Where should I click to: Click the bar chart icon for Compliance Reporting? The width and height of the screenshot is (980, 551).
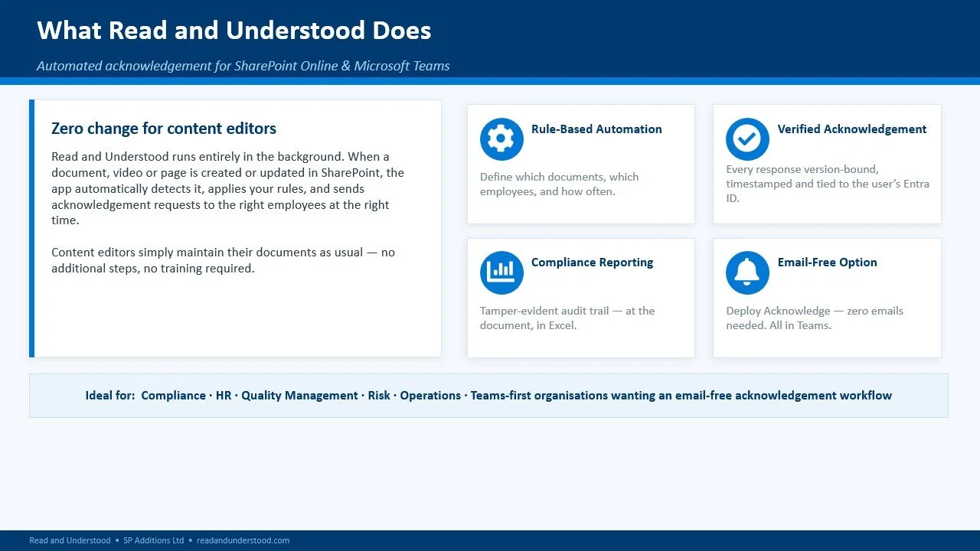tap(501, 272)
